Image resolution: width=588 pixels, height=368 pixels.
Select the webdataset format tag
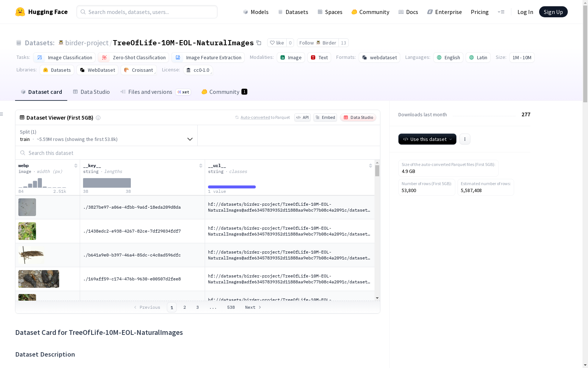379,57
